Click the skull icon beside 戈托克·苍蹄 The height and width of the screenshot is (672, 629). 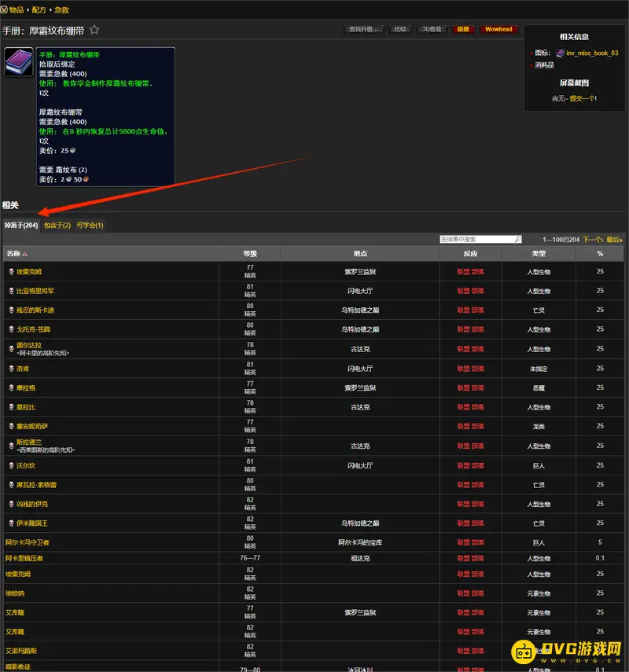coord(12,329)
